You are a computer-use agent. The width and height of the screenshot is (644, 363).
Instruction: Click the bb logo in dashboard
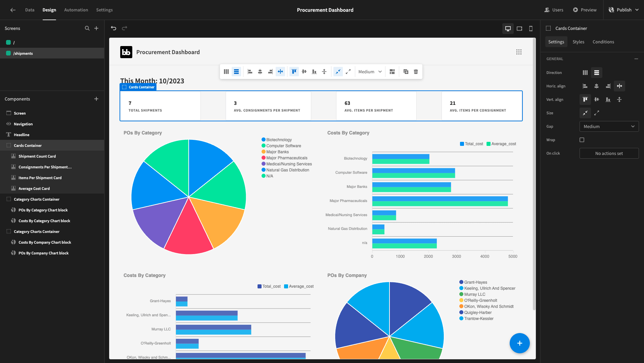[x=126, y=52]
